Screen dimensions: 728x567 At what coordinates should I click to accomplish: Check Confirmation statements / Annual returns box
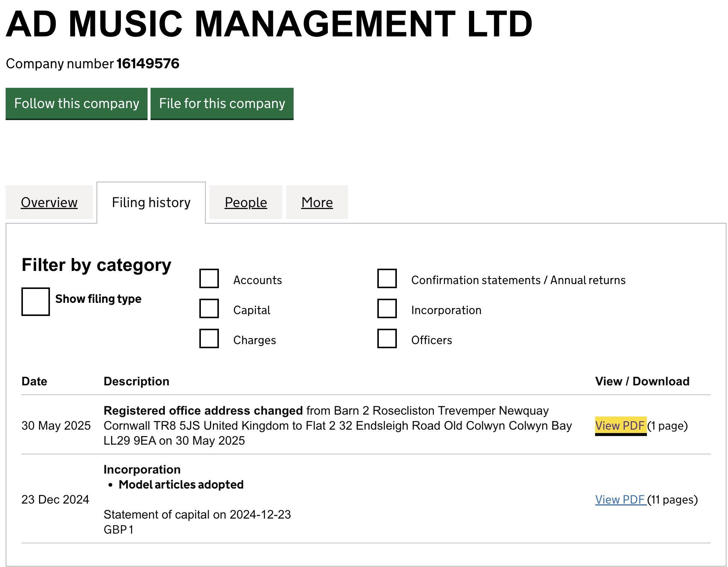point(387,278)
